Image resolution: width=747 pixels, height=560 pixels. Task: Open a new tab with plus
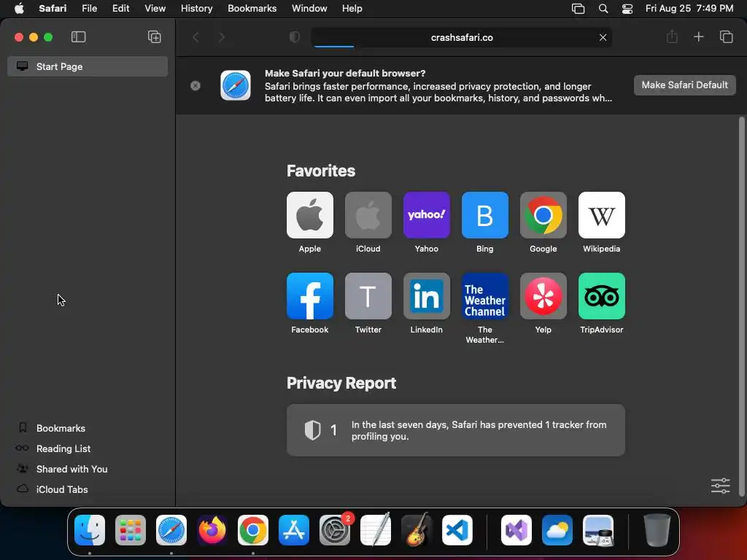(x=698, y=36)
